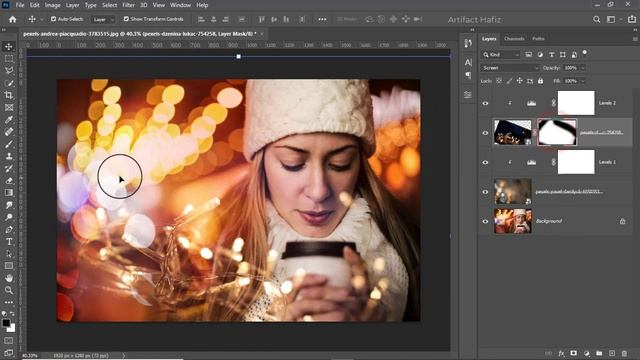Click the Share icon at top right
640x360 pixels.
click(631, 19)
